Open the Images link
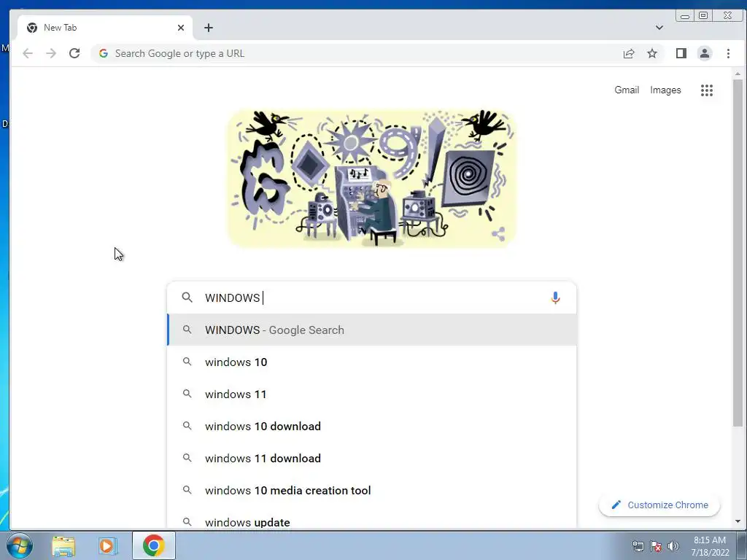Screen dimensions: 747x560 (x=665, y=90)
